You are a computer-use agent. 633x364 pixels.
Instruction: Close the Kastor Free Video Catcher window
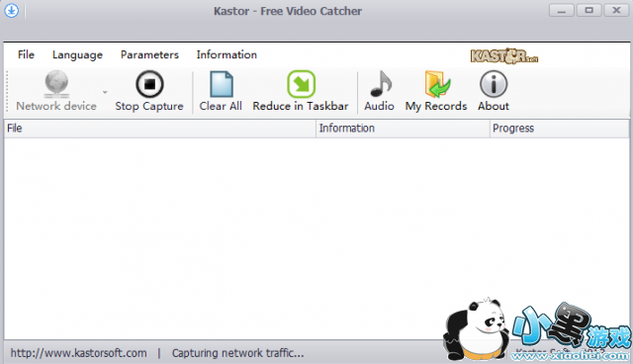[616, 11]
